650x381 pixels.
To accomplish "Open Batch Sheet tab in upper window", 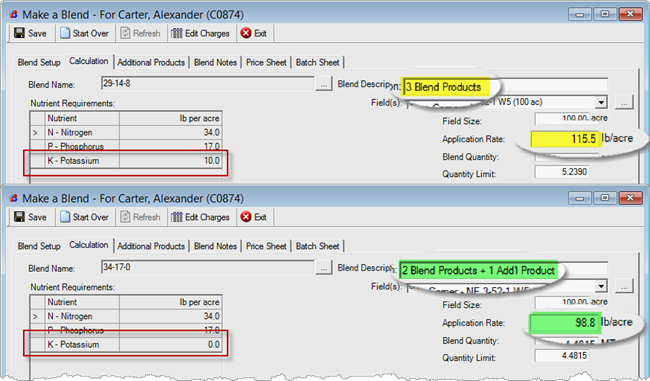I will [318, 62].
